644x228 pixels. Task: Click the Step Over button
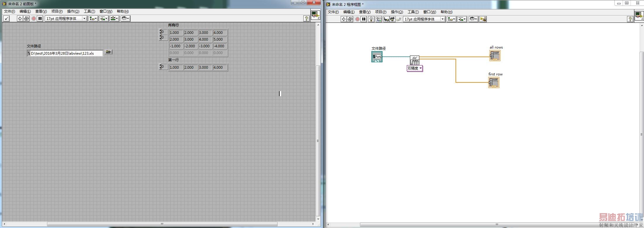(x=392, y=19)
